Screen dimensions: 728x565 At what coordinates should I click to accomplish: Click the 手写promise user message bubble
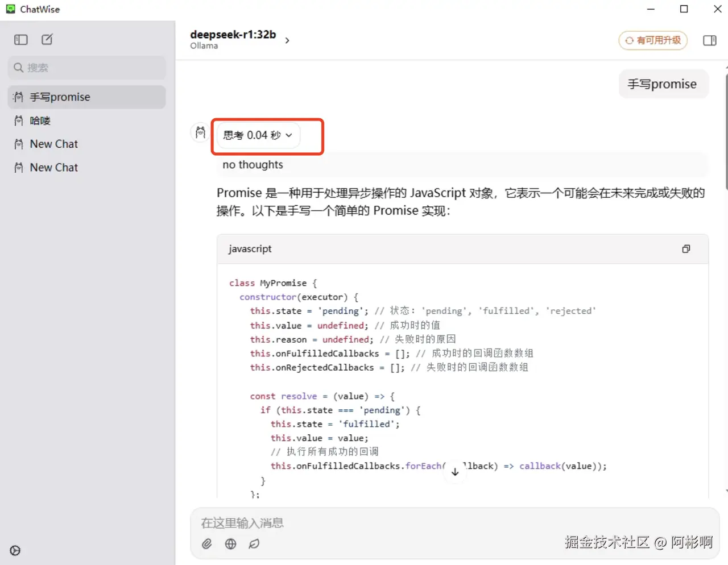tap(664, 84)
